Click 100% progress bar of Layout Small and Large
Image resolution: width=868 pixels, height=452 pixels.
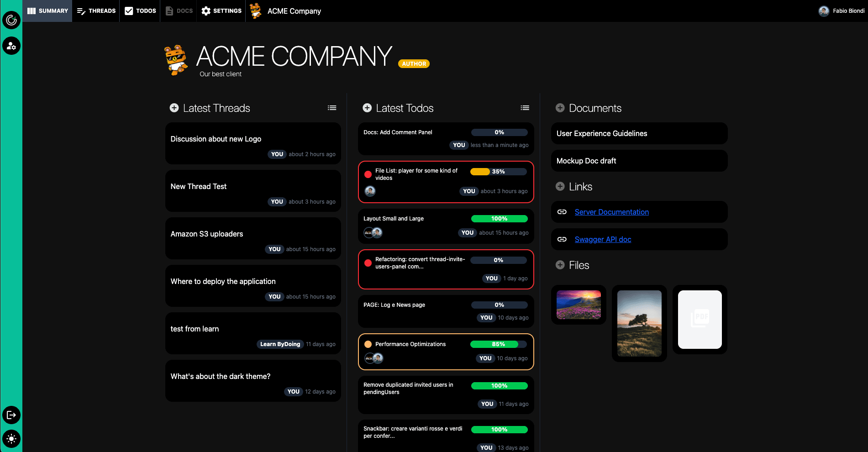click(x=500, y=219)
